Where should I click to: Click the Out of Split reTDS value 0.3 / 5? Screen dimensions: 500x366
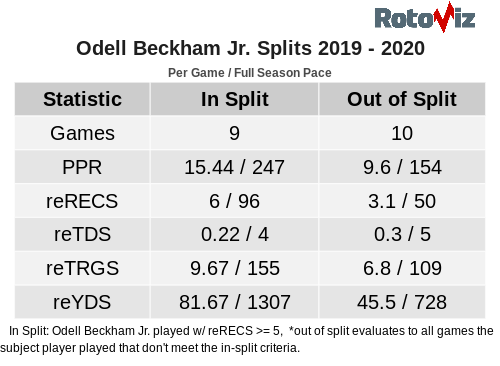point(402,234)
